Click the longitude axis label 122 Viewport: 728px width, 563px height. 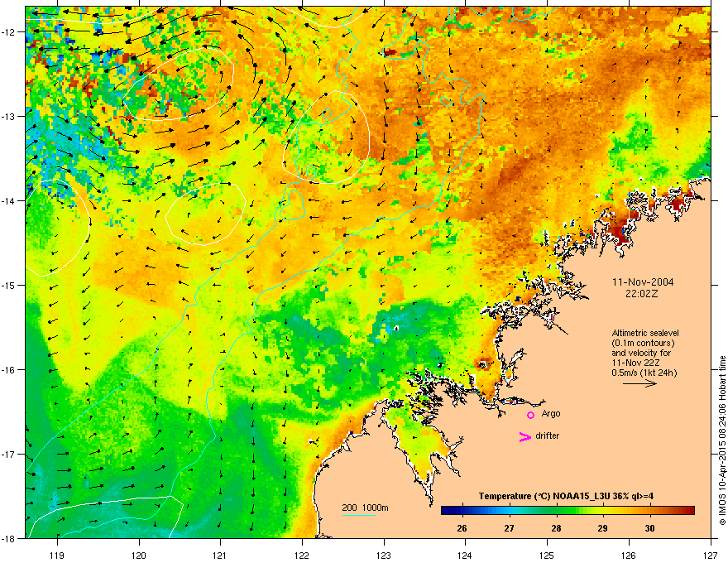coord(302,555)
